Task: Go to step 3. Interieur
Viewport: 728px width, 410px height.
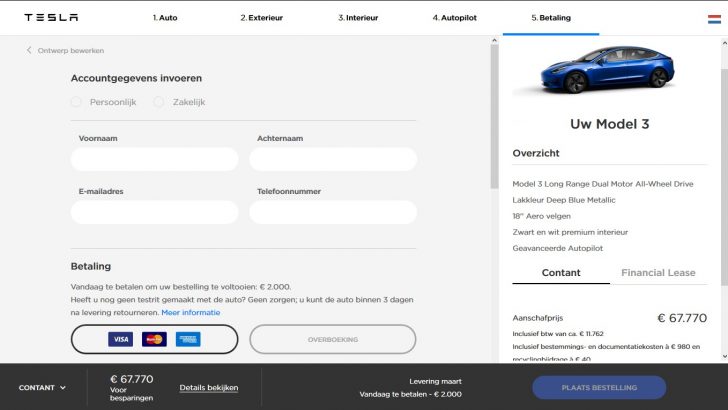Action: click(358, 18)
